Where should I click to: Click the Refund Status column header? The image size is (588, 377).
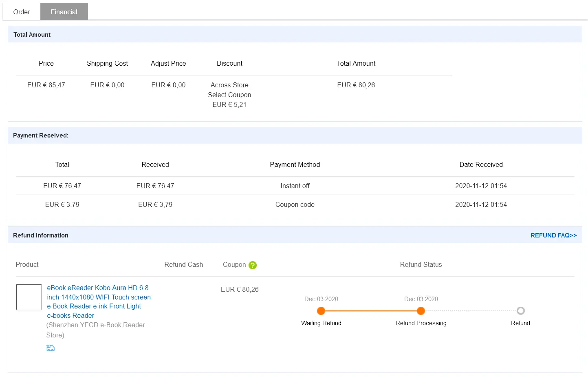point(421,264)
